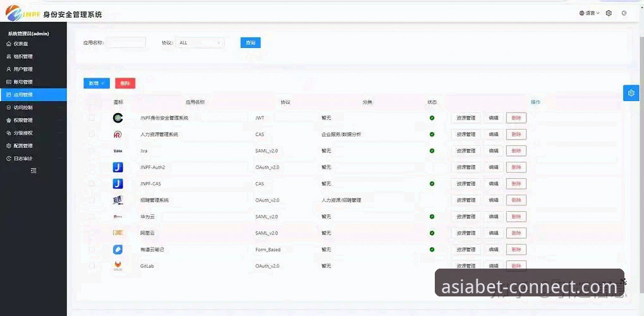Click the GitLab fox icon
The width and height of the screenshot is (644, 316).
pos(118,266)
